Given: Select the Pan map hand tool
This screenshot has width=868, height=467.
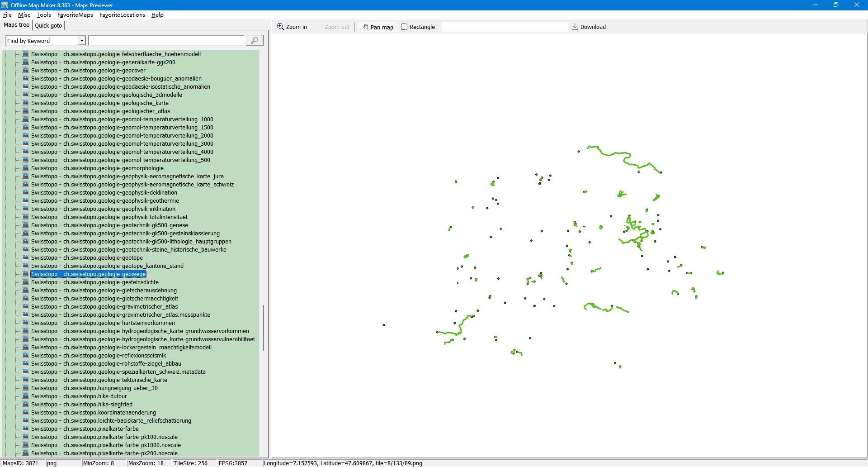Looking at the screenshot, I should tap(378, 27).
